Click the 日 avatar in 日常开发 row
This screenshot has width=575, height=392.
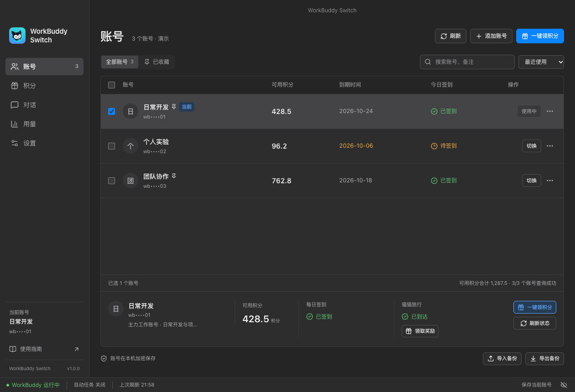pos(131,111)
